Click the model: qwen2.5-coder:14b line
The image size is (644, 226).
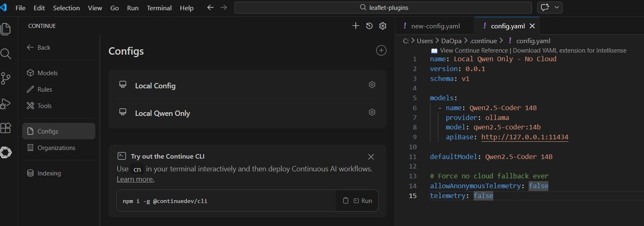click(493, 127)
